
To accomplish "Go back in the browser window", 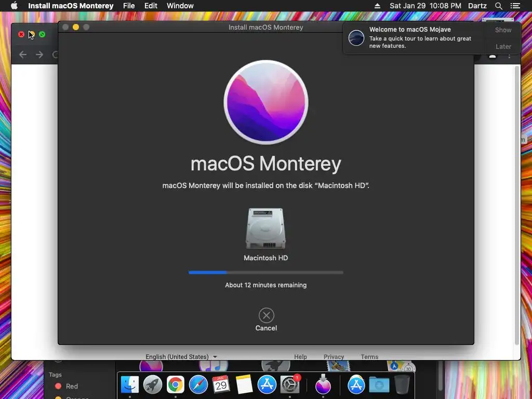I will [x=23, y=54].
